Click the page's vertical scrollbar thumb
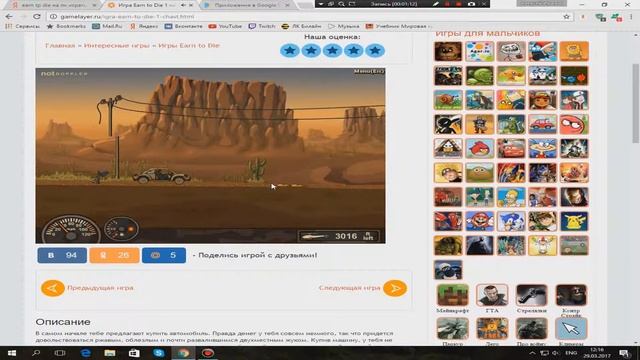Image resolution: width=640 pixels, height=360 pixels. pyautogui.click(x=635, y=103)
